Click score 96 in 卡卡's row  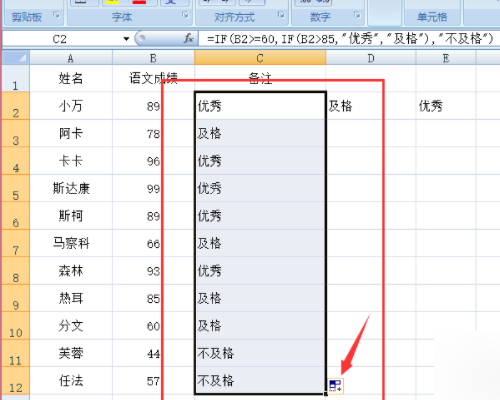click(x=153, y=161)
